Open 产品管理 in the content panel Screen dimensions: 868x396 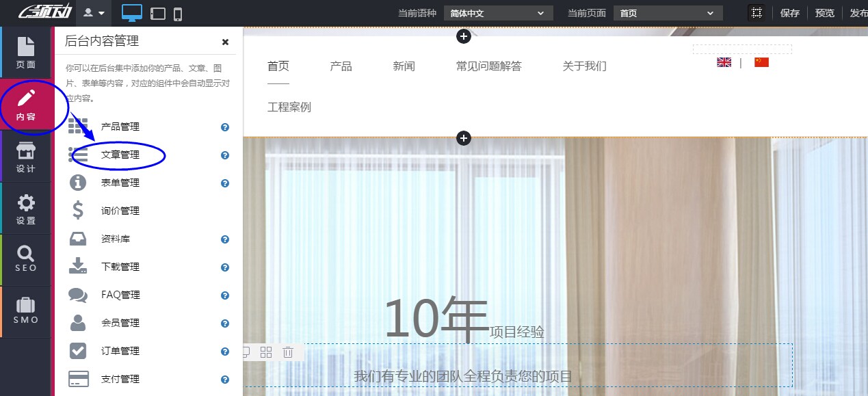[121, 127]
